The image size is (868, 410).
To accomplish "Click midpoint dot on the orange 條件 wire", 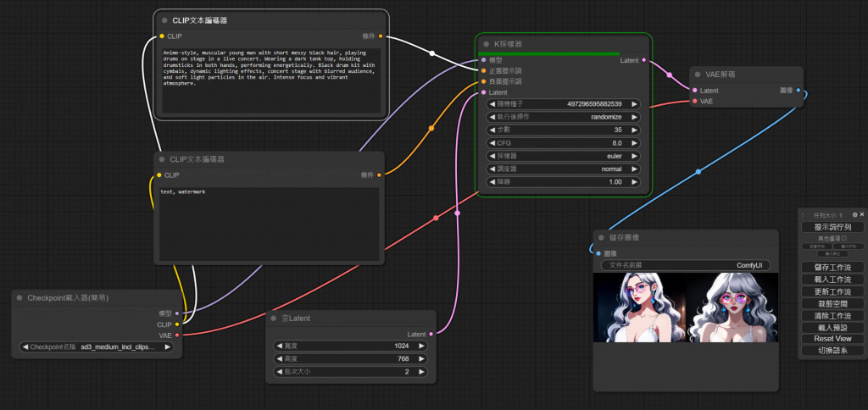I will pos(431,129).
